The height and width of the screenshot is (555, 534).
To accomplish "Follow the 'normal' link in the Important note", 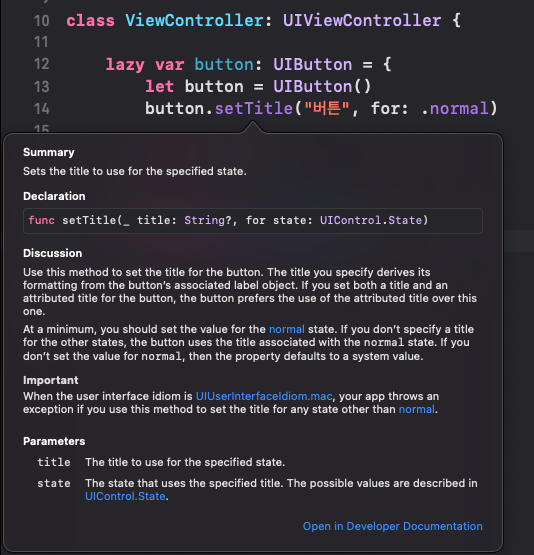I will coord(417,409).
